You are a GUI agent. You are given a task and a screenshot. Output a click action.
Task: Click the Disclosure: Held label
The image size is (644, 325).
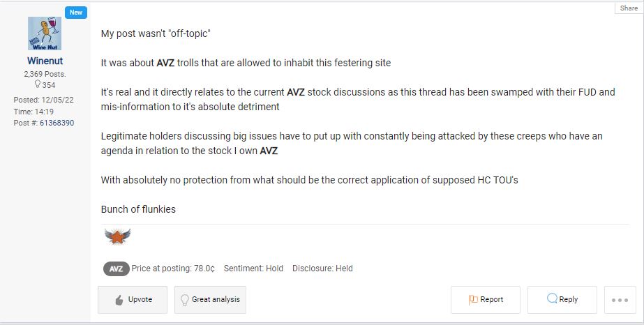(322, 269)
